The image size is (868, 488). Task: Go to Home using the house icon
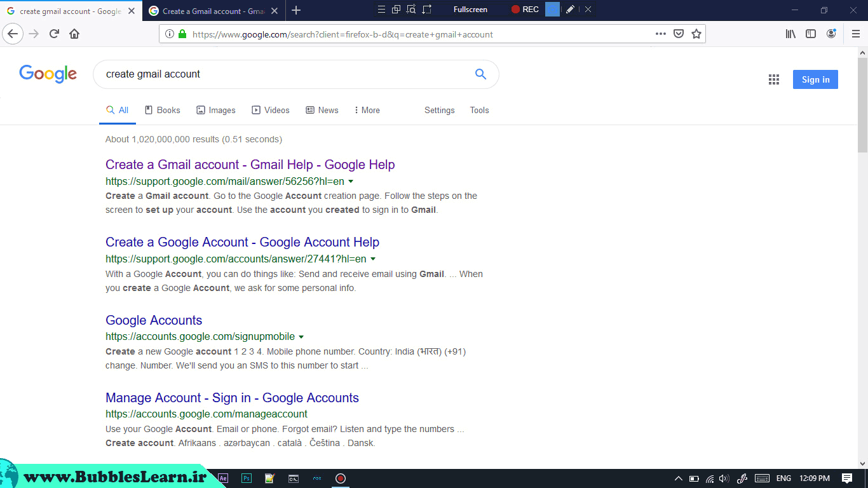point(74,34)
